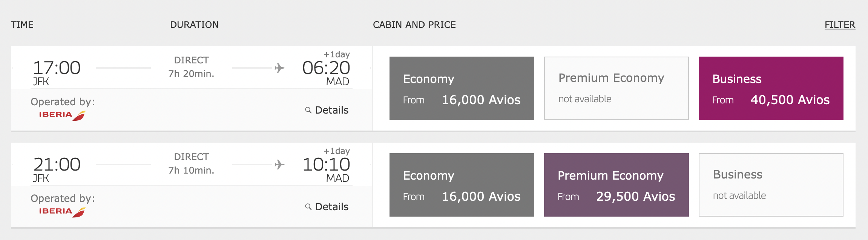868x240 pixels.
Task: Select Economy 16,000 Avios on 17:00 flight
Action: coord(462,88)
